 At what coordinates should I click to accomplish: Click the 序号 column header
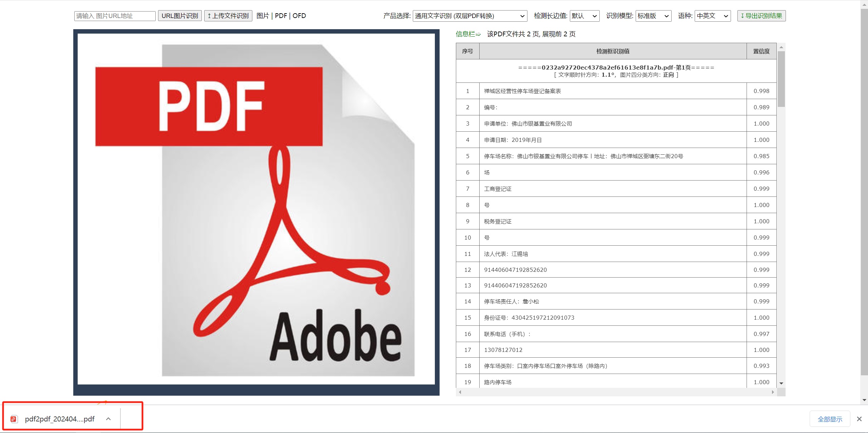467,51
